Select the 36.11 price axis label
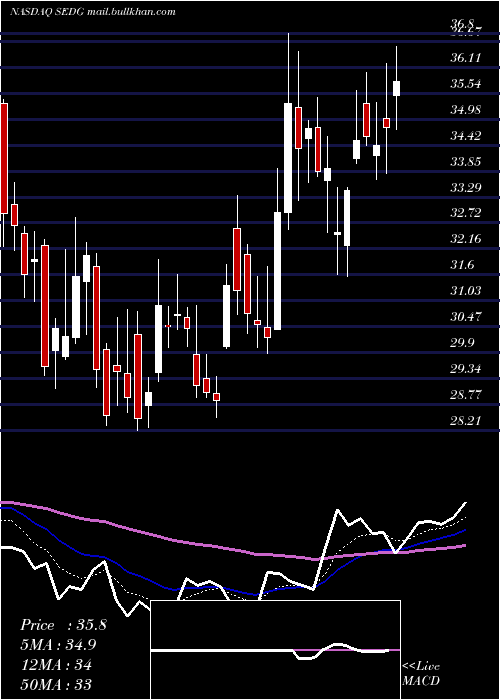500x700 pixels. [x=466, y=58]
